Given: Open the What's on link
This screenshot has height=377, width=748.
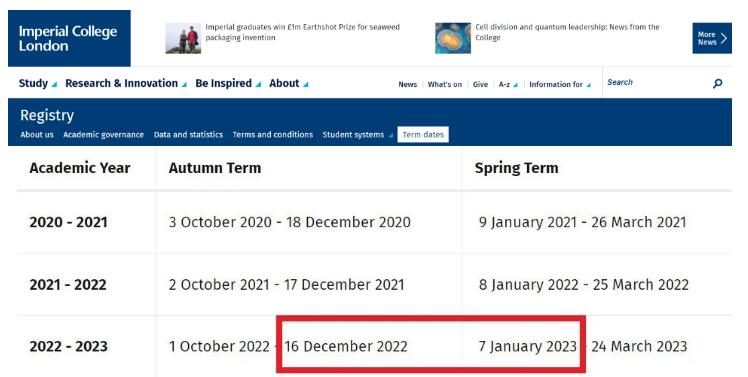Looking at the screenshot, I should click(445, 84).
